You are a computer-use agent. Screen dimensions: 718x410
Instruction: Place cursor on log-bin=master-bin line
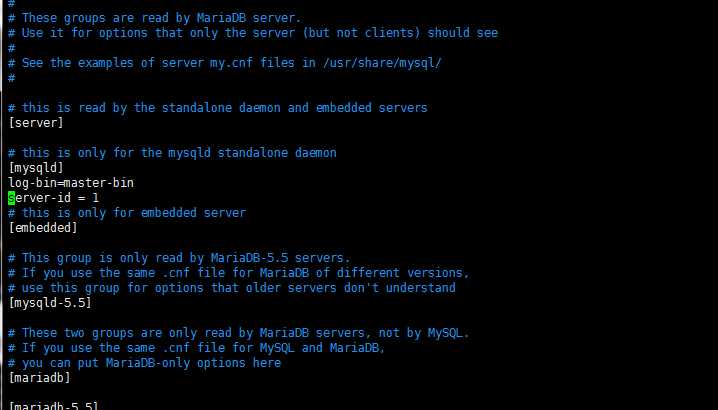pos(71,183)
